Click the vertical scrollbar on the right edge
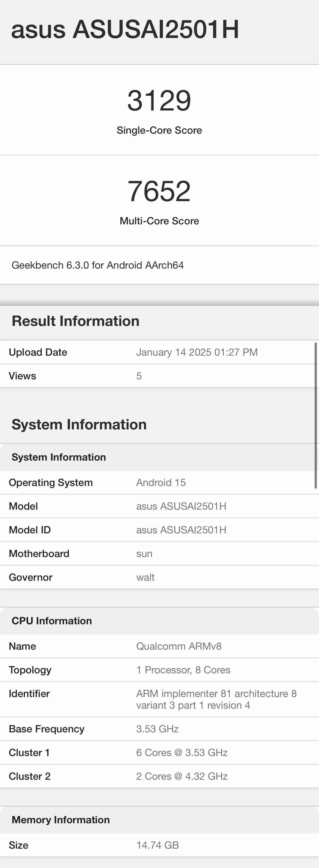The image size is (319, 868). 316,415
